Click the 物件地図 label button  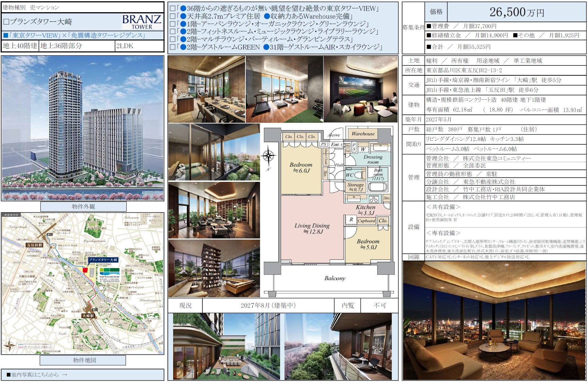point(84,360)
